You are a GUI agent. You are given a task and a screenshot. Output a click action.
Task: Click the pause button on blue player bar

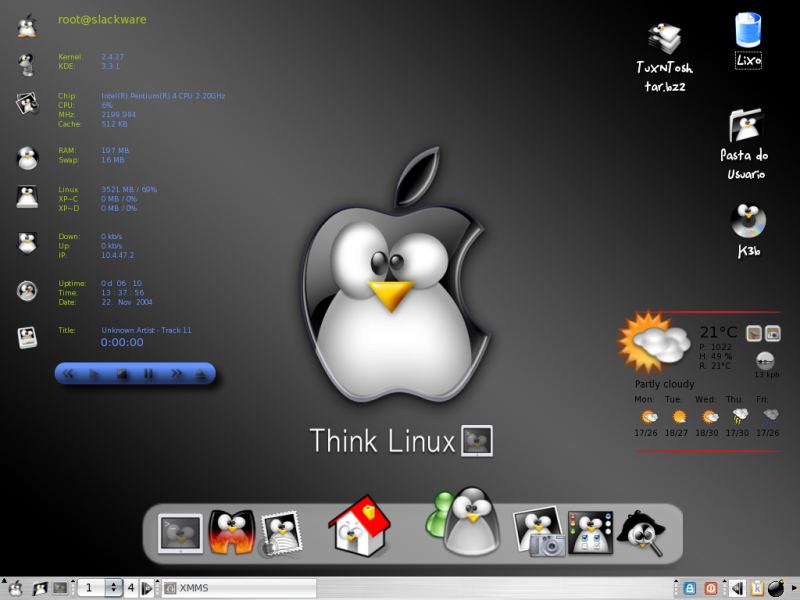coord(148,374)
